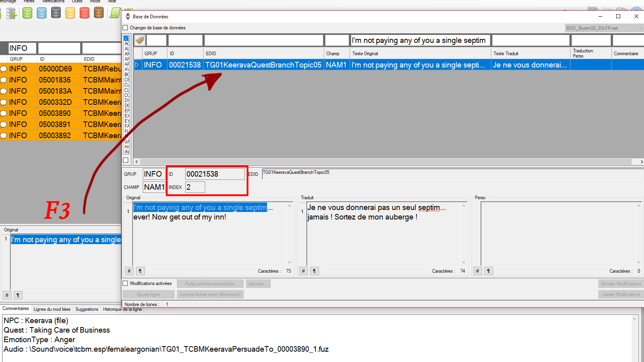This screenshot has width=644, height=362.
Task: Click the Traduit text box down arrow
Action: [463, 262]
